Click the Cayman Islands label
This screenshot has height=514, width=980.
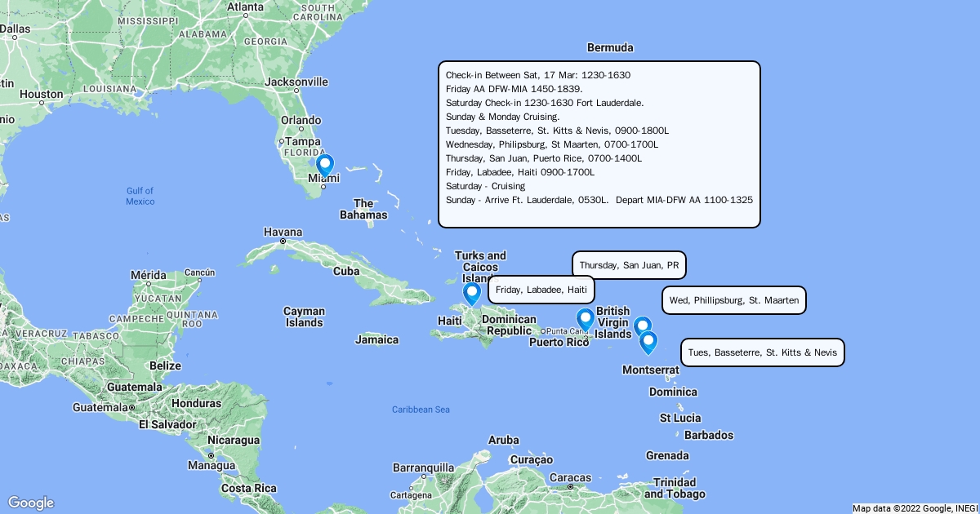(x=304, y=317)
